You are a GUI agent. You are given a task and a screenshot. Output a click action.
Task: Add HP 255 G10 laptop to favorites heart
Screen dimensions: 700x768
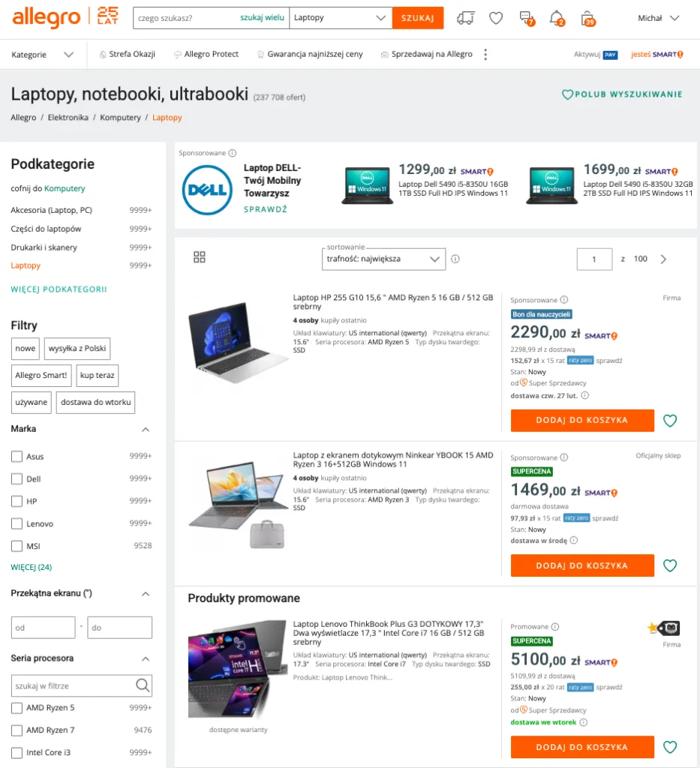(x=670, y=420)
